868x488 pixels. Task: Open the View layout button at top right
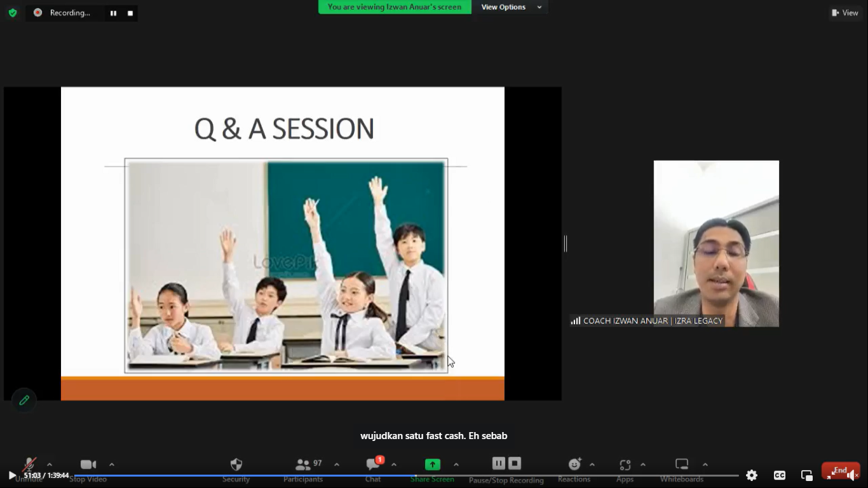pyautogui.click(x=844, y=13)
